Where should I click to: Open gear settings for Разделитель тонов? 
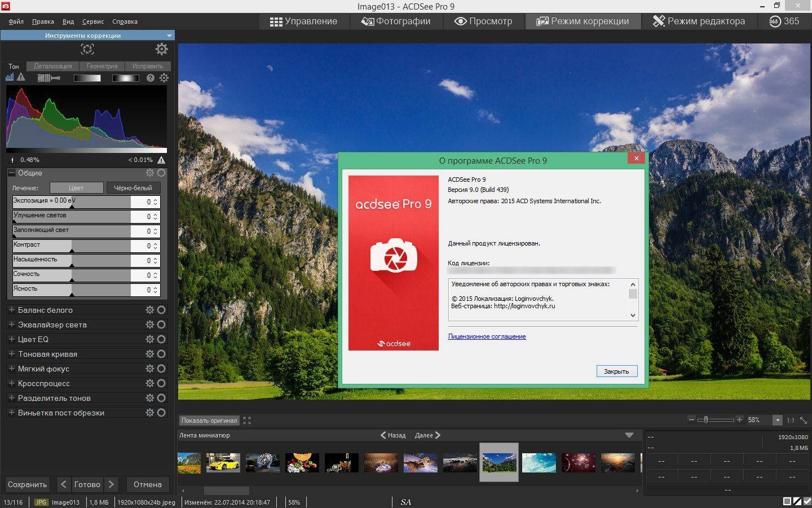click(x=150, y=398)
